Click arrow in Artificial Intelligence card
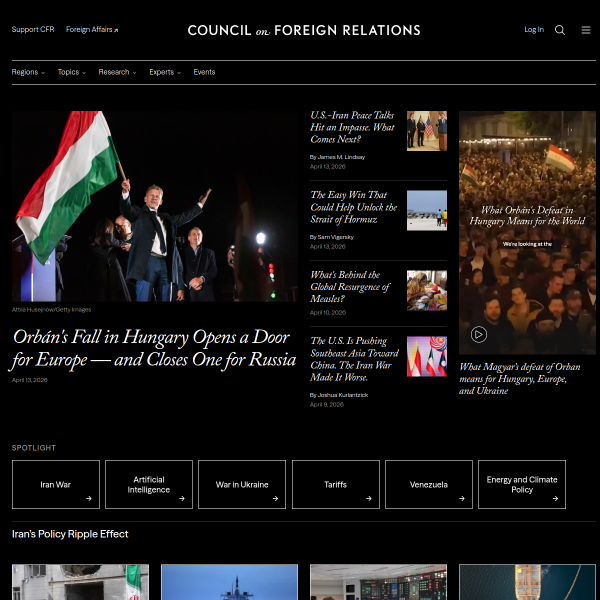The height and width of the screenshot is (600, 600). [x=182, y=498]
